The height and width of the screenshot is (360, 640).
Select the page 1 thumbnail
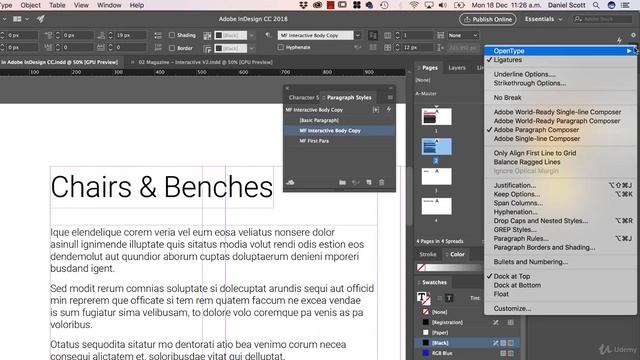[x=436, y=116]
